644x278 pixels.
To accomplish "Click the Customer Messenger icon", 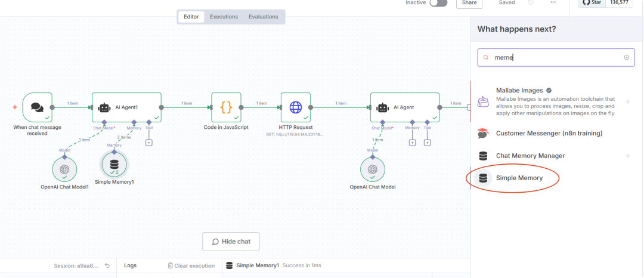I will 483,134.
